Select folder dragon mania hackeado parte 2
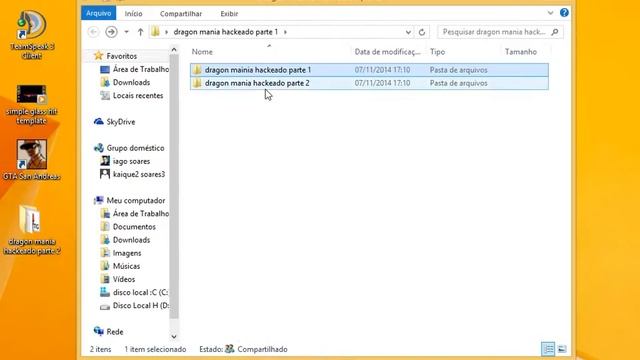 point(369,83)
